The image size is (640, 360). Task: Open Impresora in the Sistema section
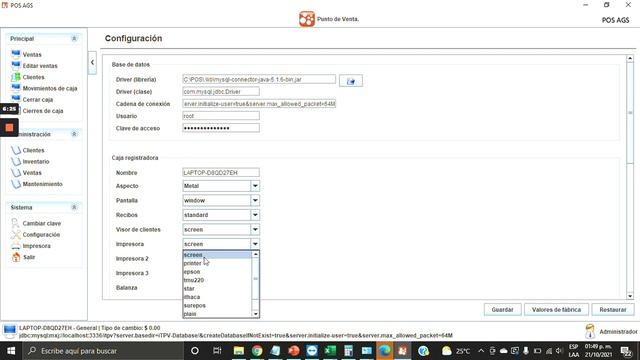click(37, 246)
